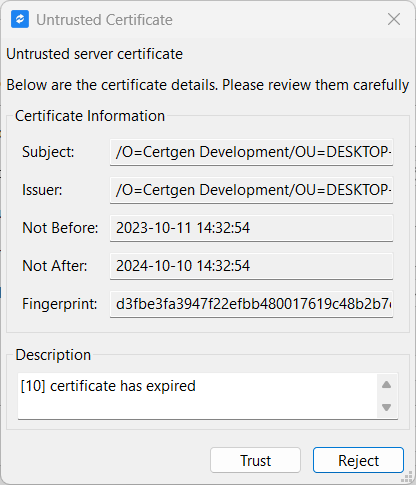Select the Issuer field value

point(251,190)
